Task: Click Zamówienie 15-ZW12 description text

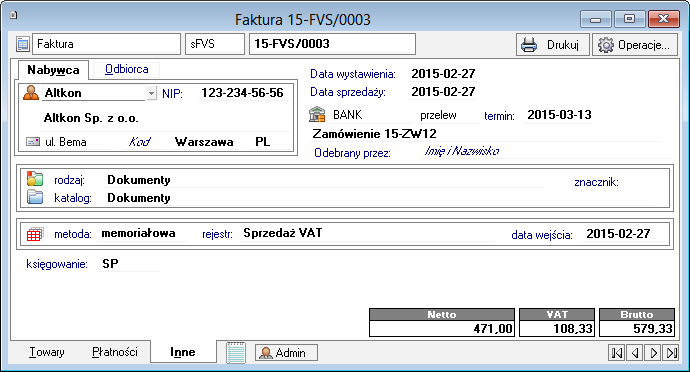Action: tap(374, 134)
